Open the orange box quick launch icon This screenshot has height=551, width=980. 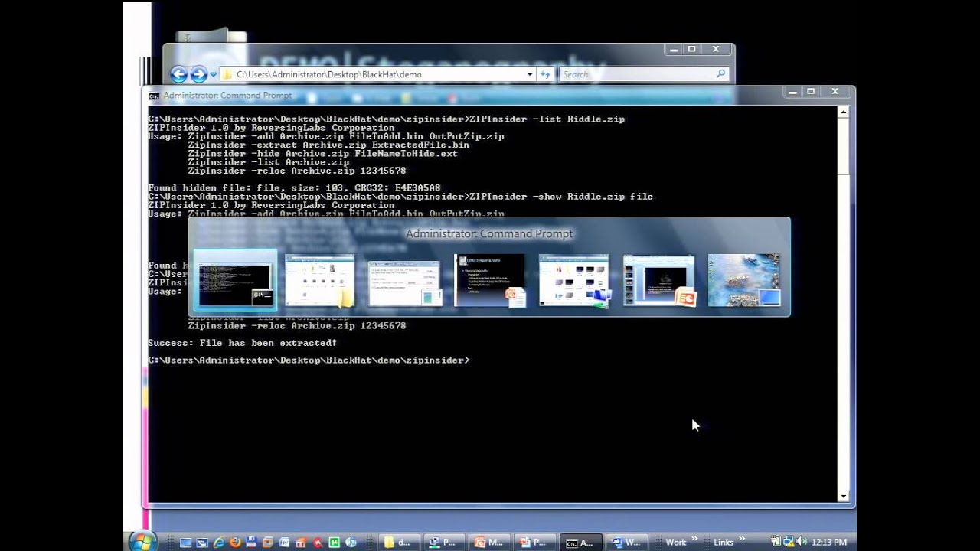pos(268,543)
